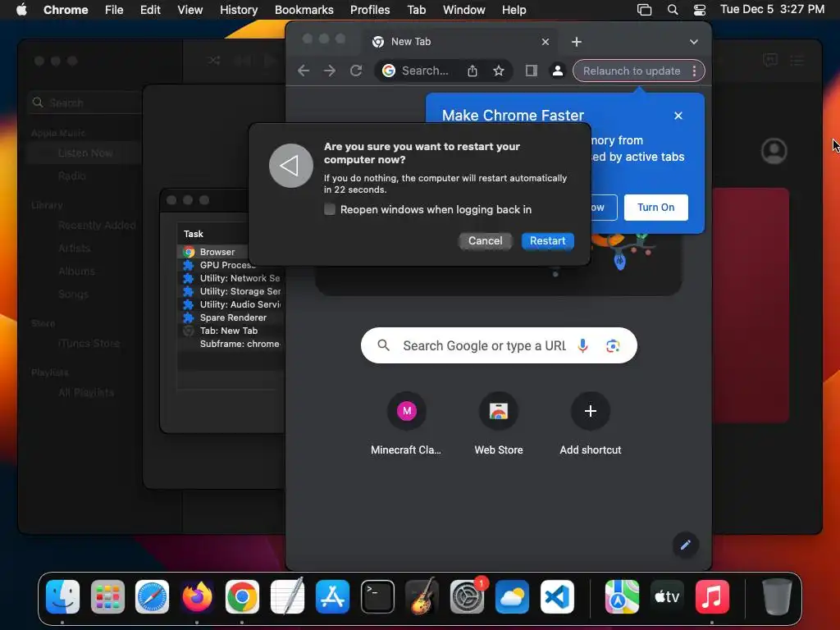Click the Music window search field
This screenshot has height=630, width=840.
85,103
